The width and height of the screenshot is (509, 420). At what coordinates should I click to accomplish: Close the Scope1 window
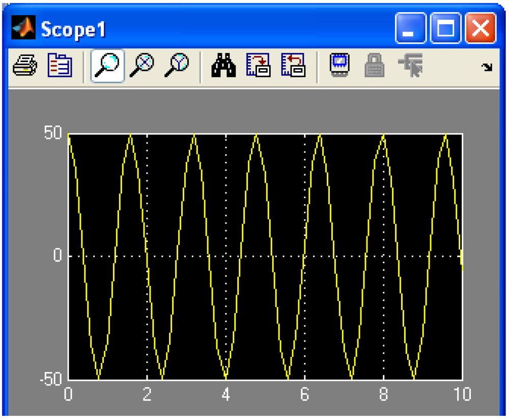pyautogui.click(x=480, y=29)
